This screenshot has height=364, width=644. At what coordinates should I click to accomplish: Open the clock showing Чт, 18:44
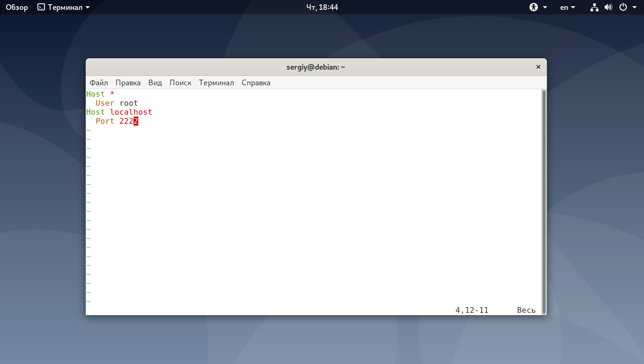click(x=322, y=7)
